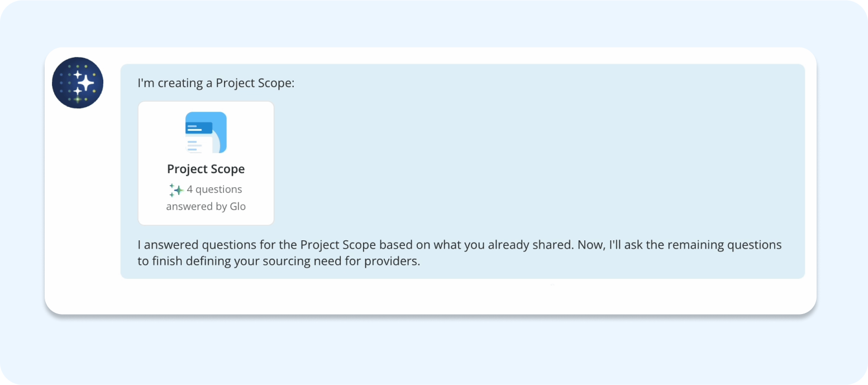Click the phrase 'sourcing need for providers'
Screen dimensions: 868x385
[x=341, y=260]
